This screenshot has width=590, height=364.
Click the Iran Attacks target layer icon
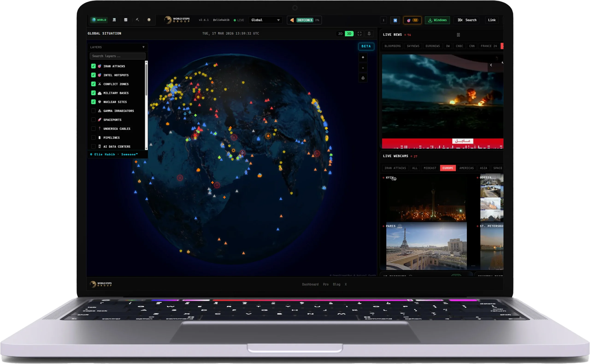pos(100,66)
